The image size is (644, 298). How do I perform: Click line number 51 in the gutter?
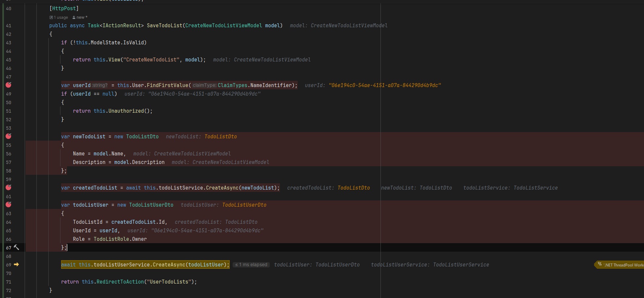(9, 111)
